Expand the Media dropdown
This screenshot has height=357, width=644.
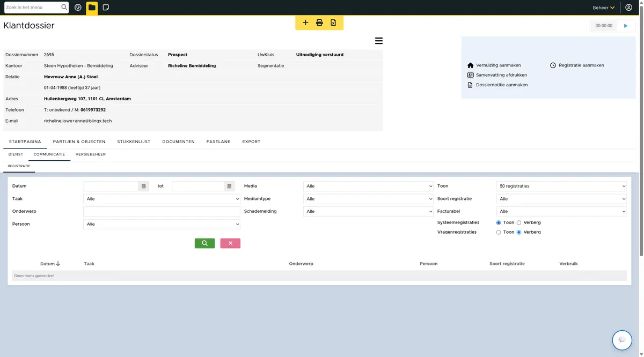click(x=368, y=186)
